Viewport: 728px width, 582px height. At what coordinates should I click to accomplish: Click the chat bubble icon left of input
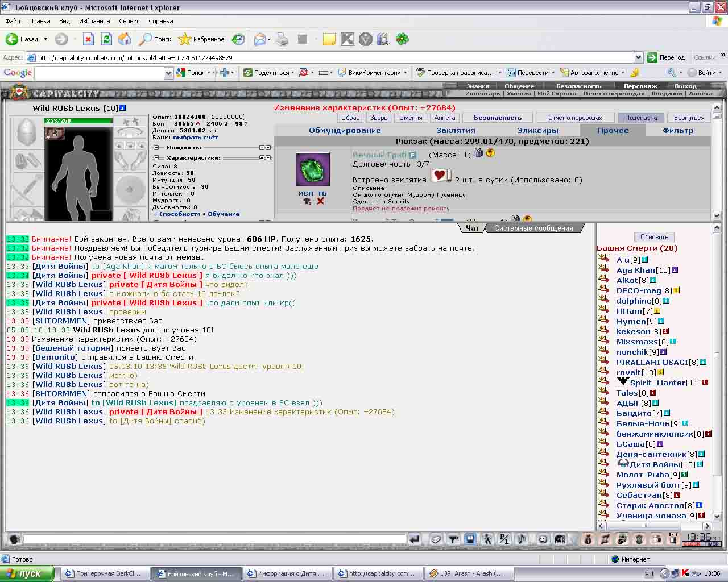14,539
